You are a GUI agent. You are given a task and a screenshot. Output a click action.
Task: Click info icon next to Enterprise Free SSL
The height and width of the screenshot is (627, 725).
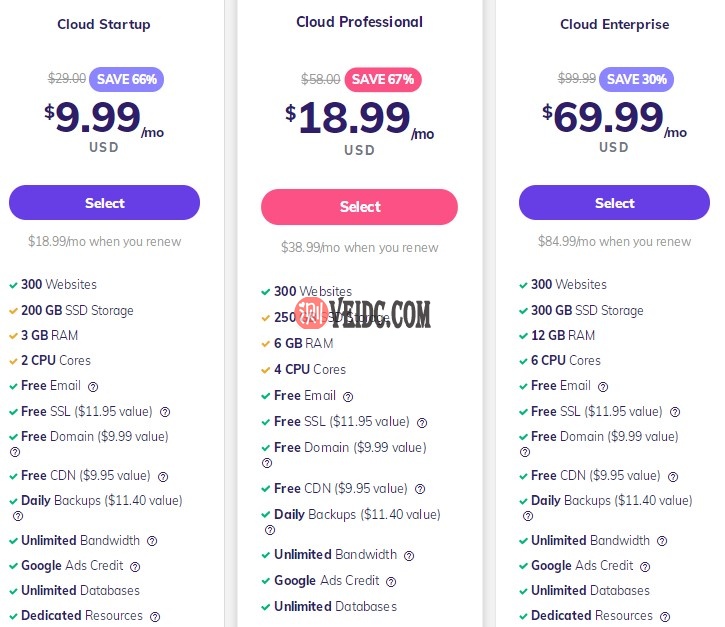point(675,412)
